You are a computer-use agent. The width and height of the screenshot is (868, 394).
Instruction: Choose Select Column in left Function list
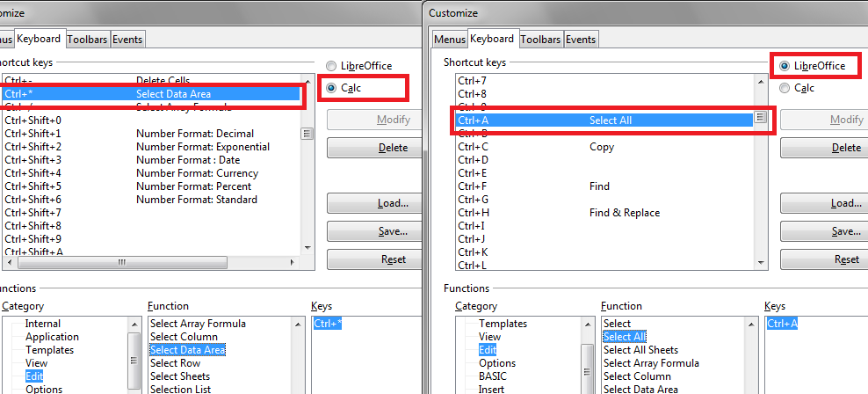(x=184, y=337)
